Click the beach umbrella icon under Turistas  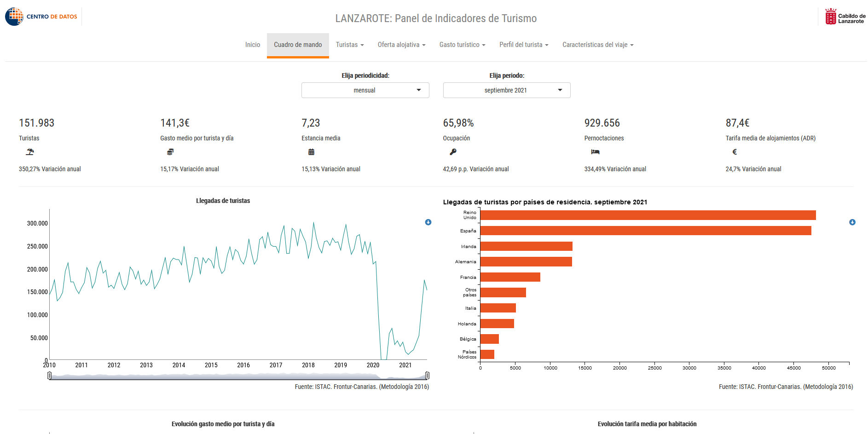[30, 152]
